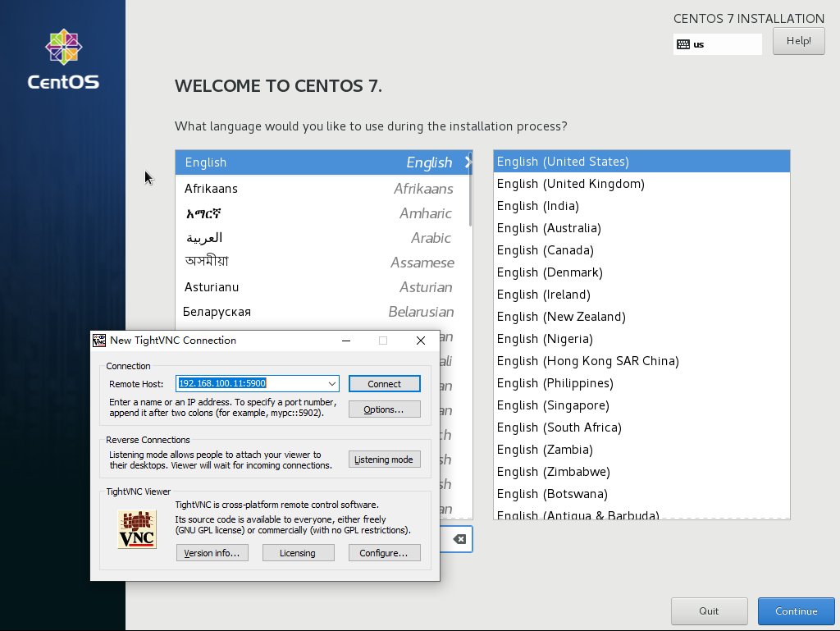Select English (India) locale
Screen dimensions: 840x631
[641, 206]
